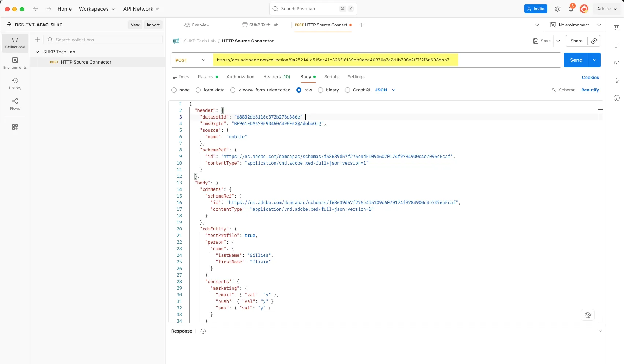Click the Beautify link

(x=590, y=90)
